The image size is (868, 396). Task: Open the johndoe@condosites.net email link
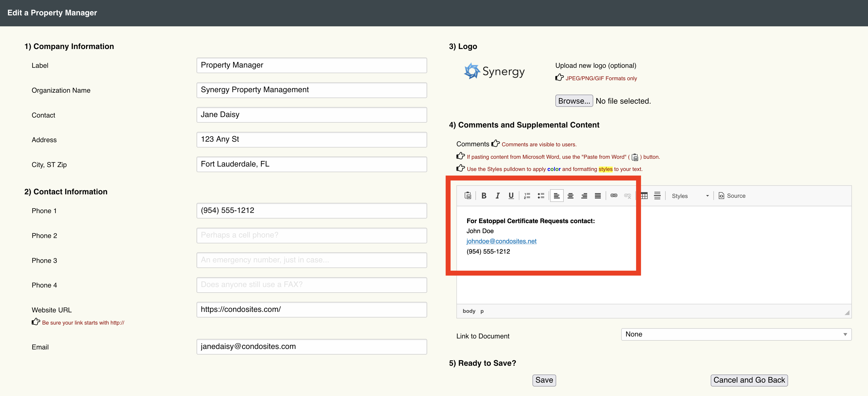pyautogui.click(x=501, y=241)
